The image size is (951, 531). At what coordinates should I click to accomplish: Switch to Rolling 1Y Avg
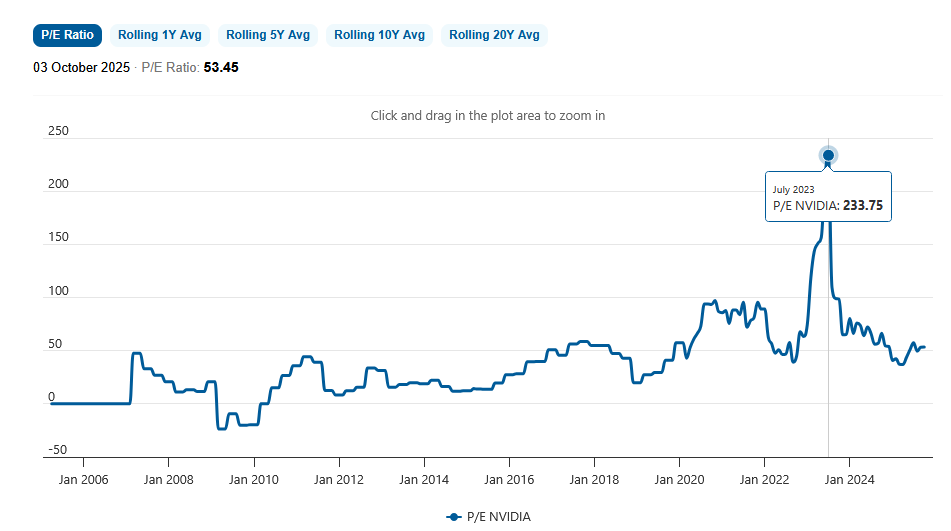click(x=160, y=35)
